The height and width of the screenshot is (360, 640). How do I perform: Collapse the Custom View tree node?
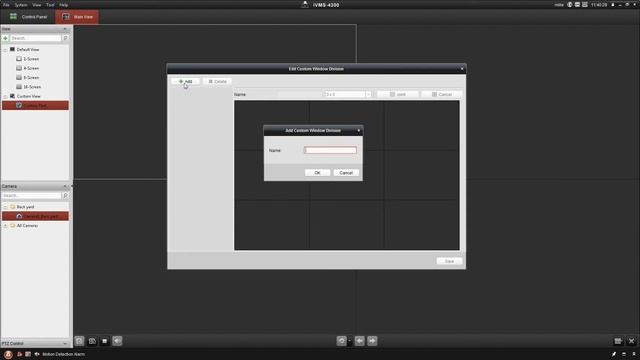(5, 96)
